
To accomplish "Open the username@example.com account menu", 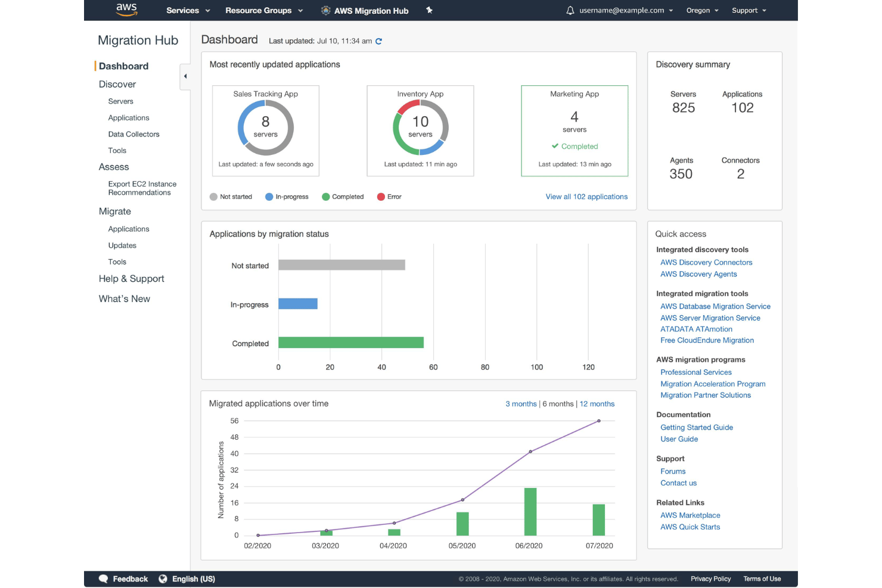I will click(x=626, y=11).
